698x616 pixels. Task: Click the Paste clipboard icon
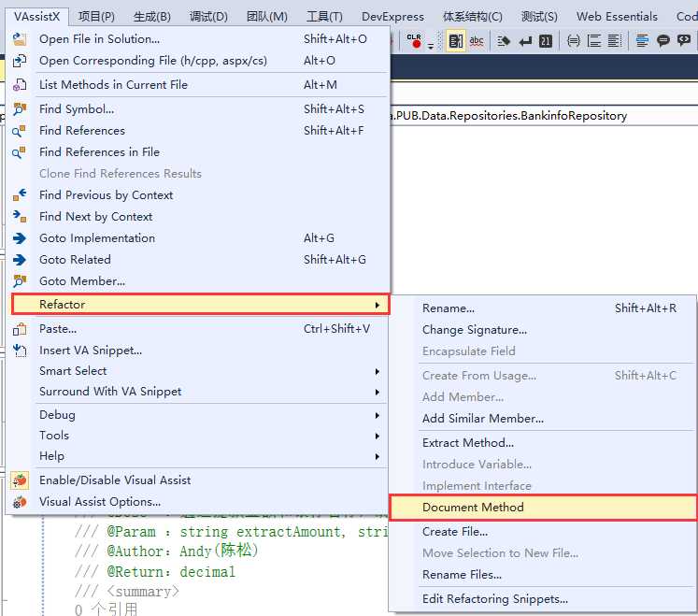pos(20,329)
